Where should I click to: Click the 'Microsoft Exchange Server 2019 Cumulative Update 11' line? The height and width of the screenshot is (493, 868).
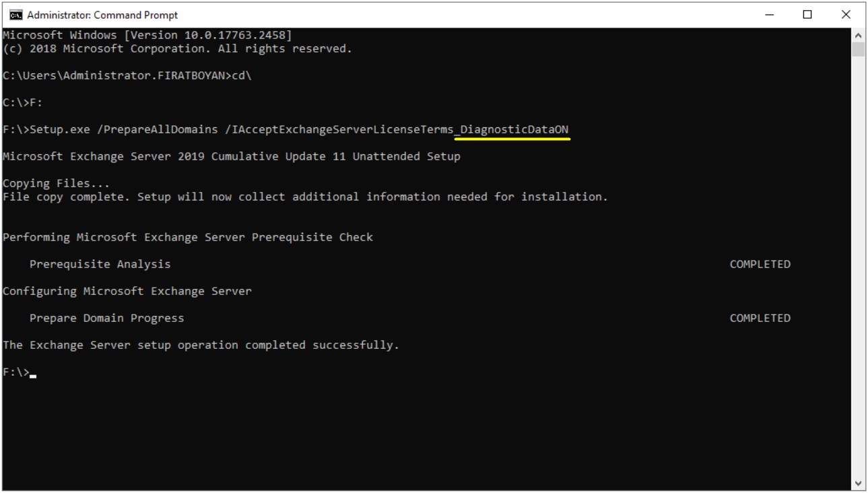click(x=232, y=156)
